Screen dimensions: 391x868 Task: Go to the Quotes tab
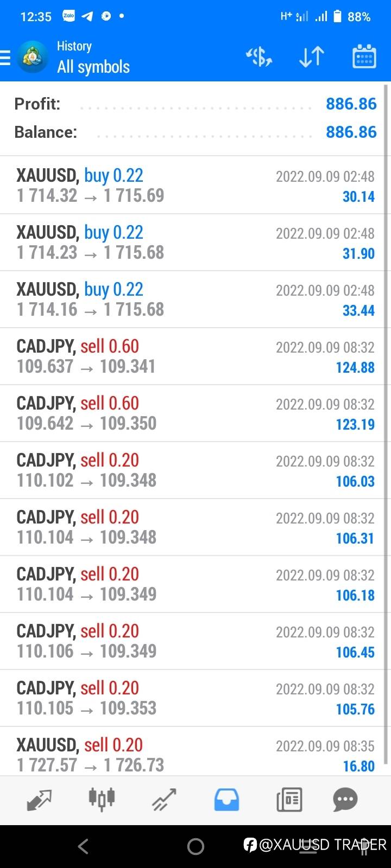[x=39, y=800]
